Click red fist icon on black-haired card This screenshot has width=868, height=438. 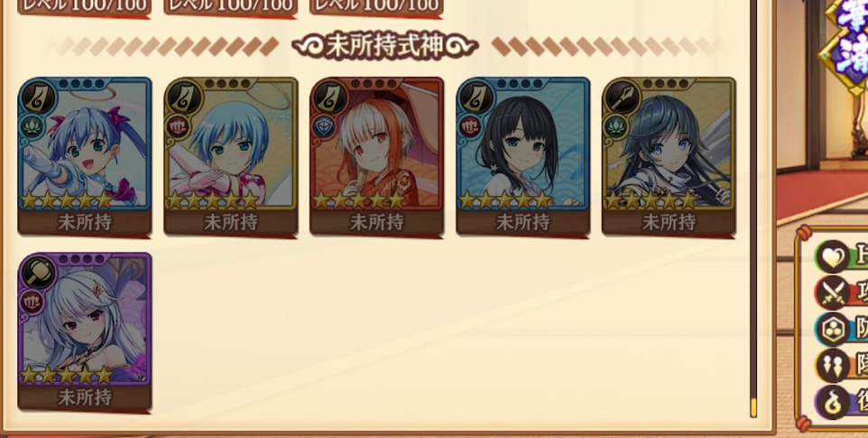(470, 126)
